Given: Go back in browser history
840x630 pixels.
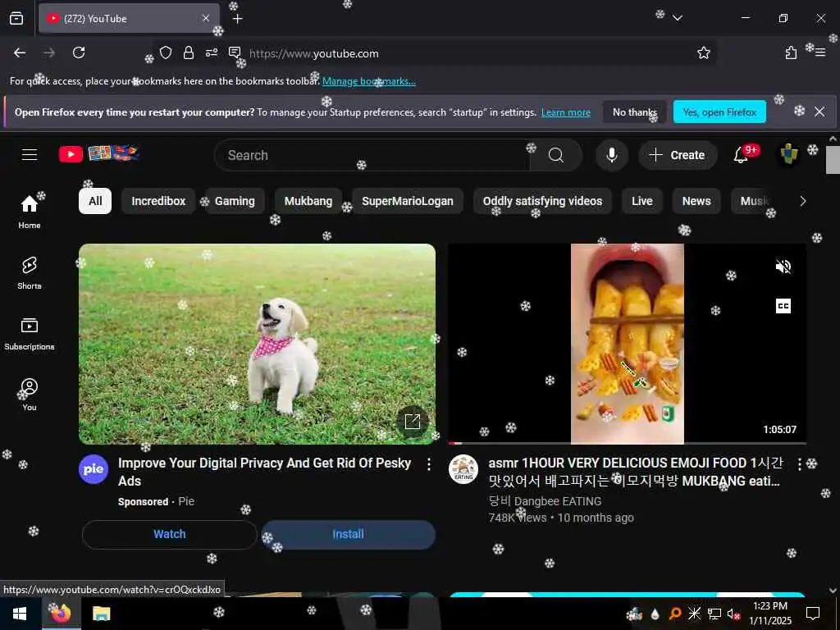Looking at the screenshot, I should [20, 53].
